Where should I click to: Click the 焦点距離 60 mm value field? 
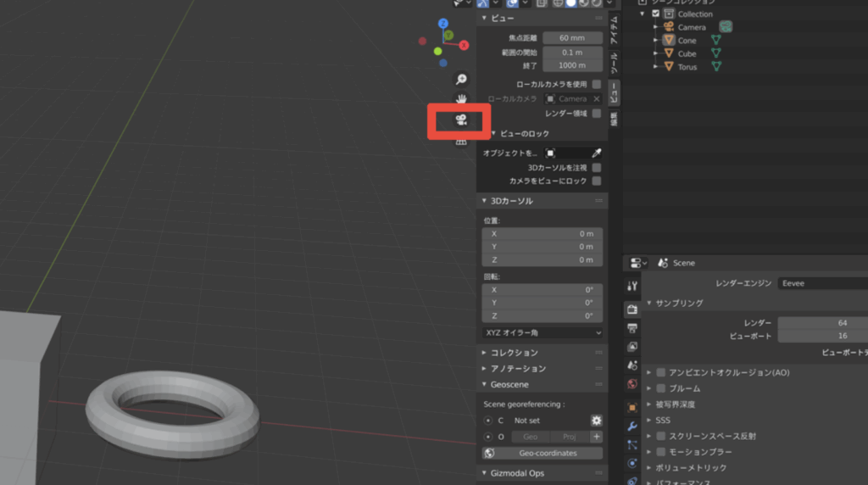tap(572, 38)
